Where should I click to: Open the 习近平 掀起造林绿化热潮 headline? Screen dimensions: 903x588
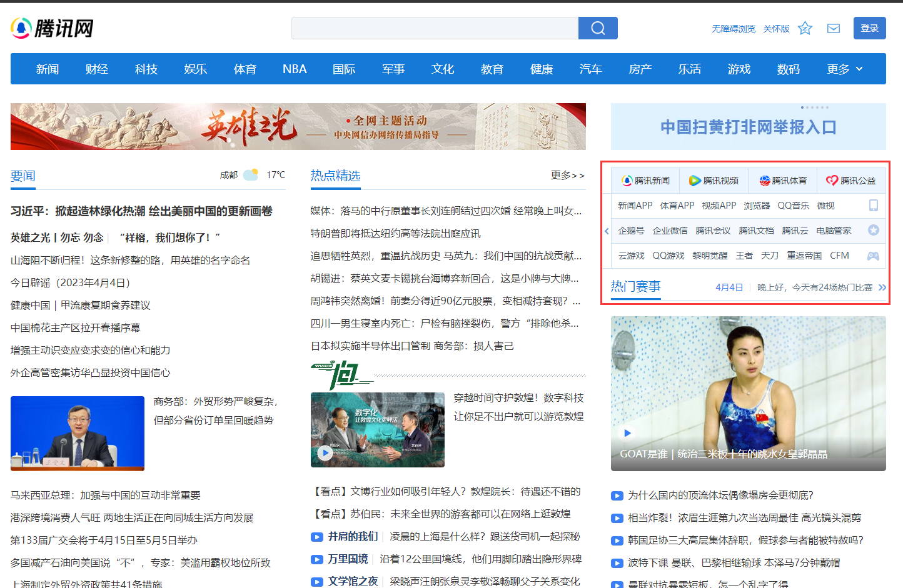[141, 211]
